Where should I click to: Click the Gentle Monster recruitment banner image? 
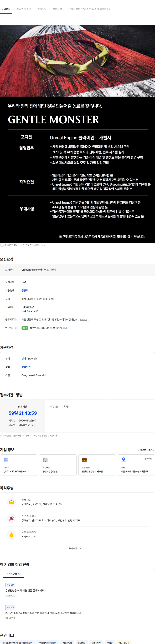coord(77,134)
